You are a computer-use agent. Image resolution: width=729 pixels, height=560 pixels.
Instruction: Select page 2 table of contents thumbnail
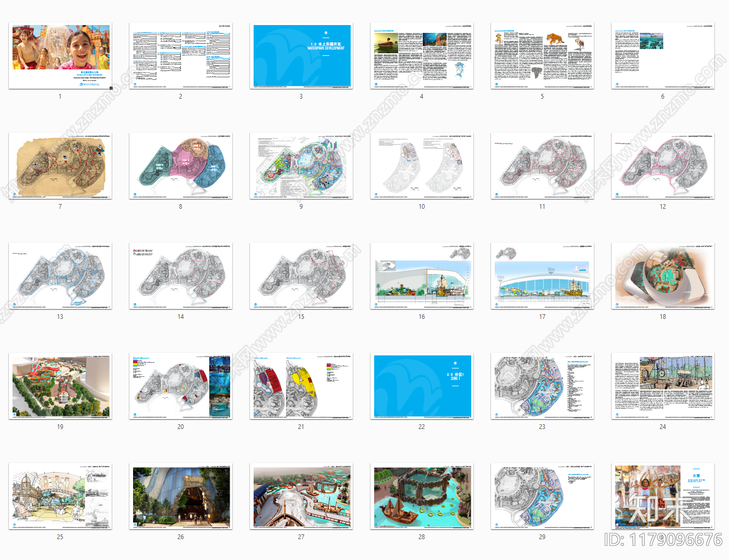point(181,56)
